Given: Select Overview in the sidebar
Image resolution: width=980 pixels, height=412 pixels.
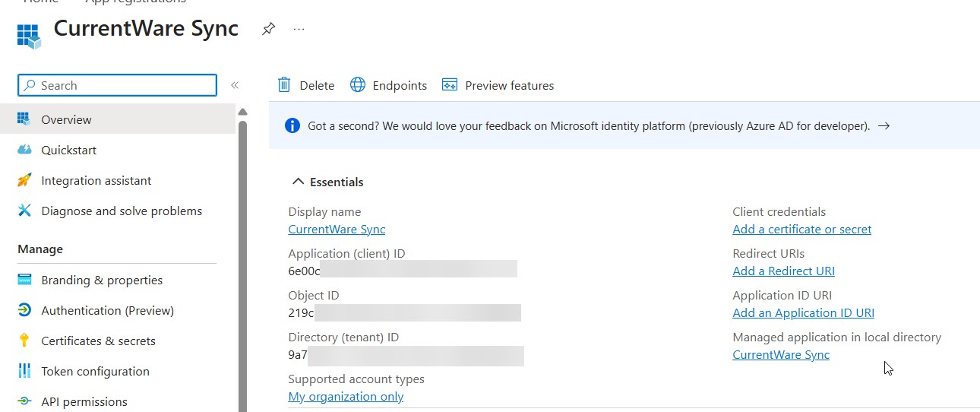Looking at the screenshot, I should coord(66,119).
